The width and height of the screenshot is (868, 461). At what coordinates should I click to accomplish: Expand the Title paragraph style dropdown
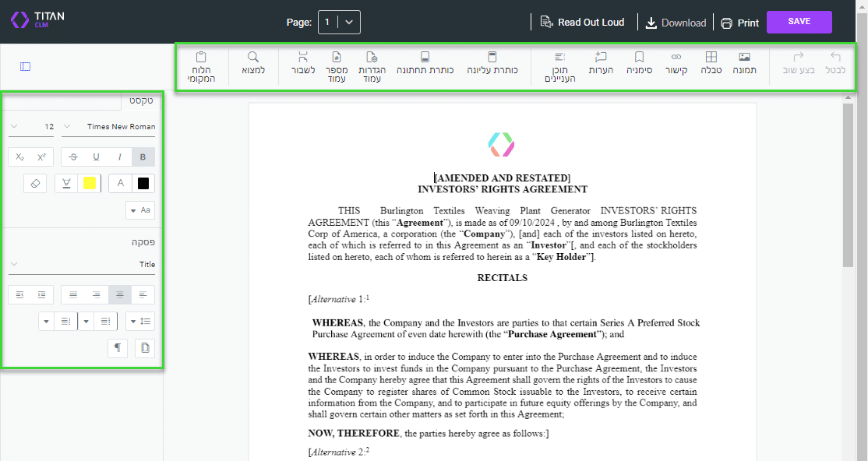click(82, 265)
